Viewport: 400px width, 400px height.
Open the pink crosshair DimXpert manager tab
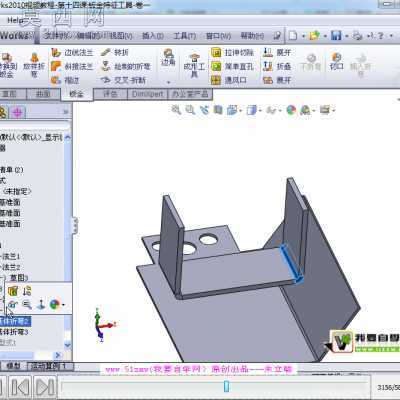17,113
